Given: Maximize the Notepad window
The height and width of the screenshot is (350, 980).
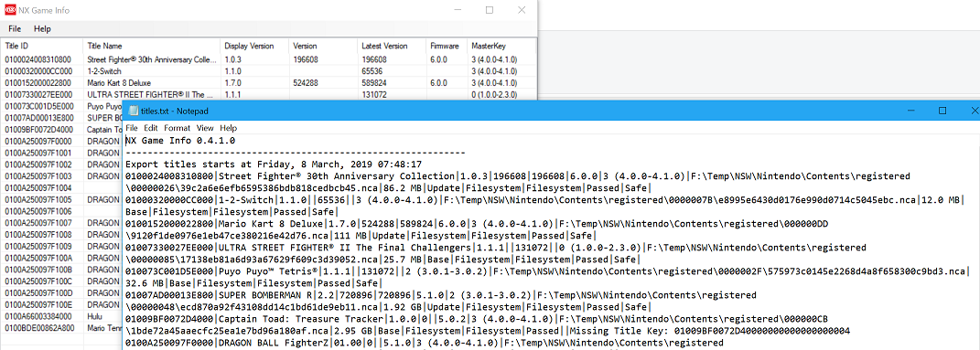Looking at the screenshot, I should [x=942, y=111].
